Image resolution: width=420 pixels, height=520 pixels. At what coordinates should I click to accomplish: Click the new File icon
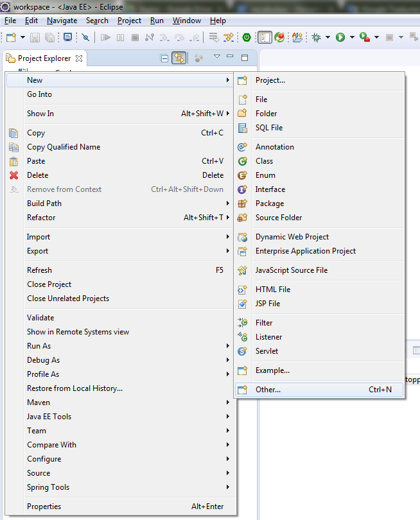(x=243, y=100)
